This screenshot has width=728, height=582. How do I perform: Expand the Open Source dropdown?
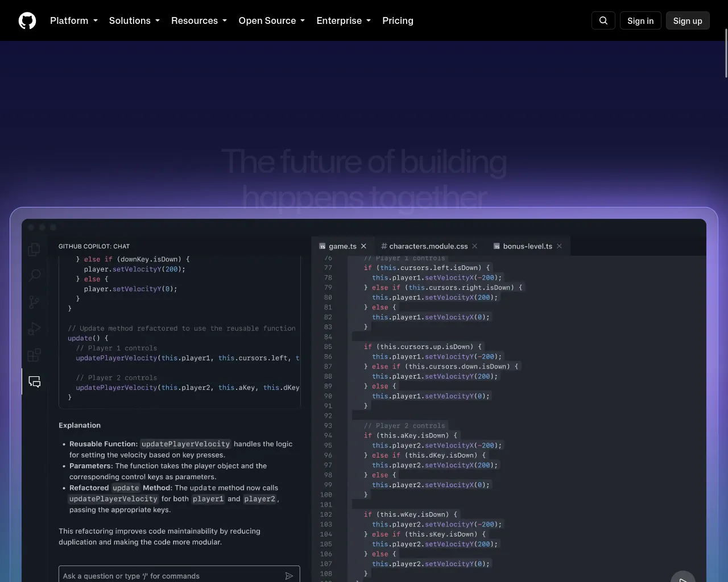tap(272, 20)
